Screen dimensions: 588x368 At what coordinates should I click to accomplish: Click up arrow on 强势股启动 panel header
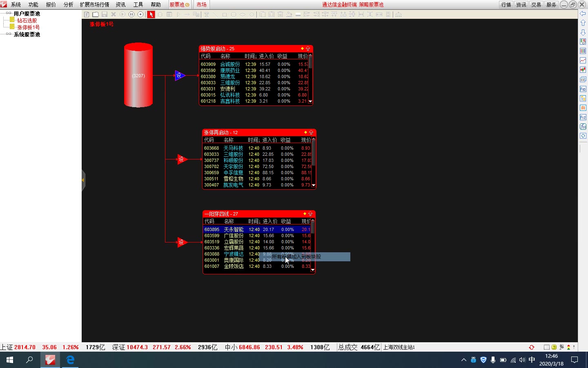click(308, 49)
